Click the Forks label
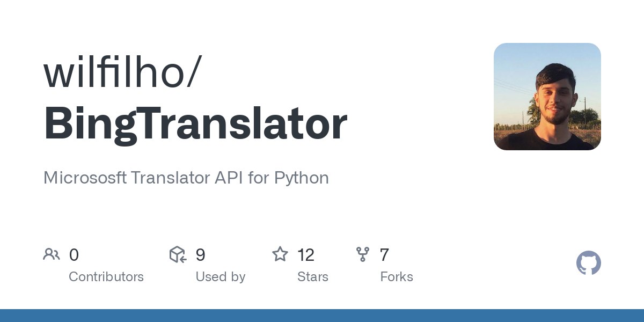 [397, 277]
